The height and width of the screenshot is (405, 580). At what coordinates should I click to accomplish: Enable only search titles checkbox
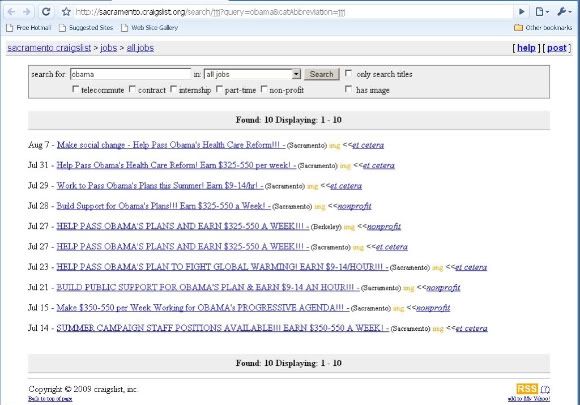pos(348,73)
